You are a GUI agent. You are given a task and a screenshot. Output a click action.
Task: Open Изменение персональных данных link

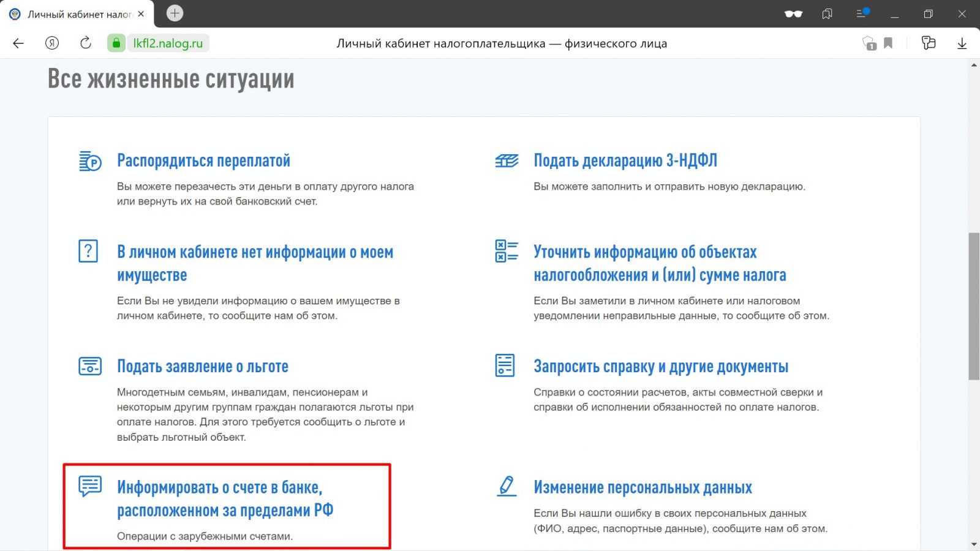[643, 487]
